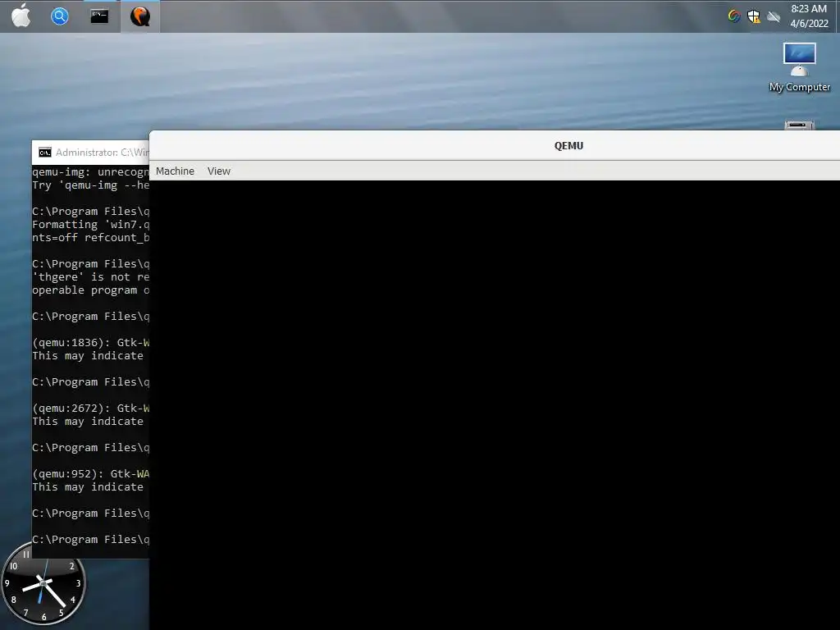Open the Machine menu in QEMU
Screen dimensions: 840x630
[176, 171]
